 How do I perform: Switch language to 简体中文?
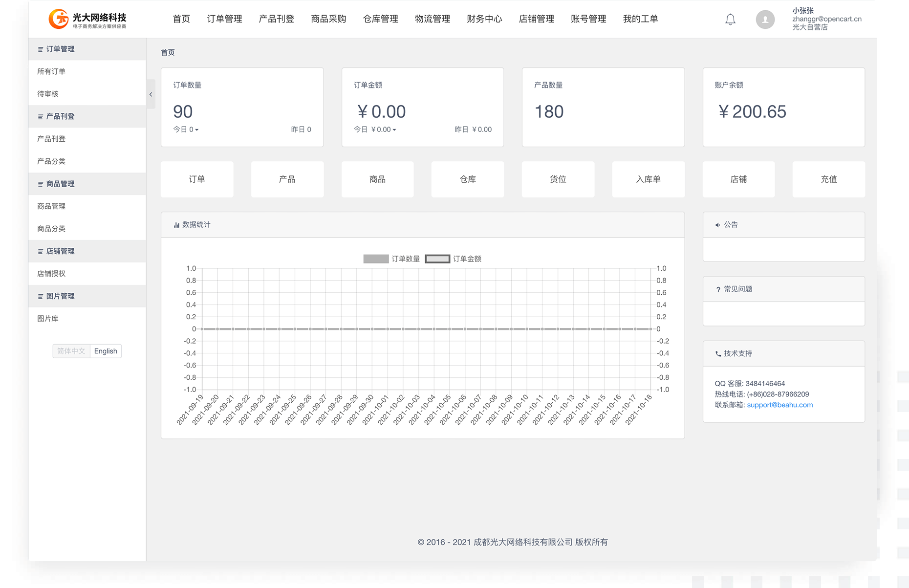(71, 351)
